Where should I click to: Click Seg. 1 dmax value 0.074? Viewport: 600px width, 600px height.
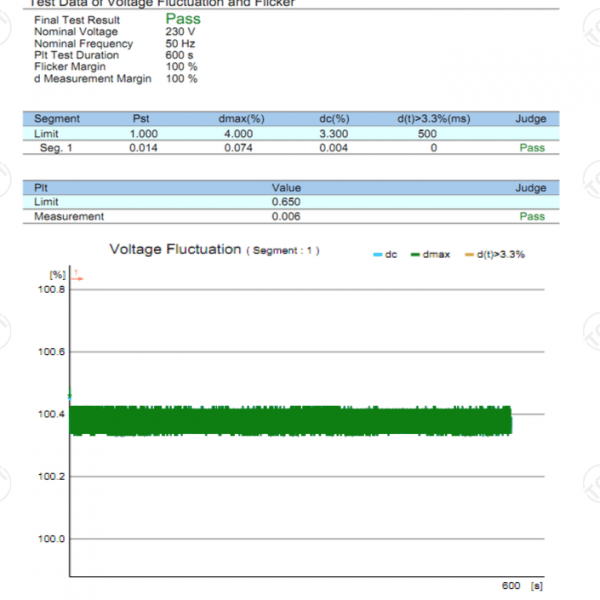238,148
